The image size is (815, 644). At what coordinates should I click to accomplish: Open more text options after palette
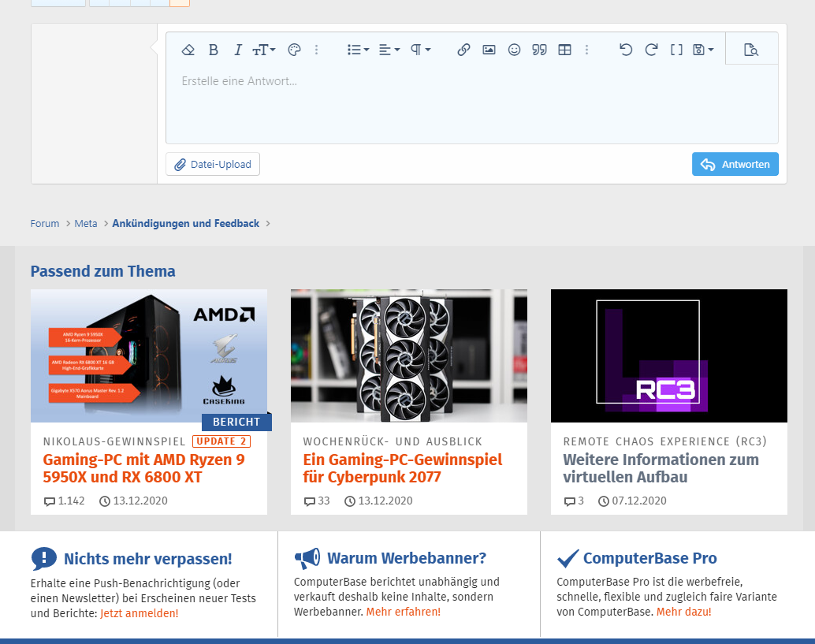[317, 50]
